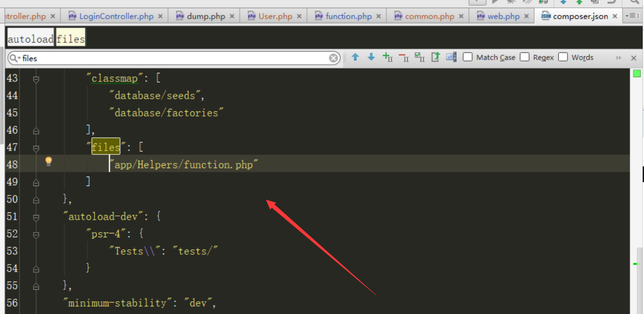Click the "classmap" key

point(114,78)
